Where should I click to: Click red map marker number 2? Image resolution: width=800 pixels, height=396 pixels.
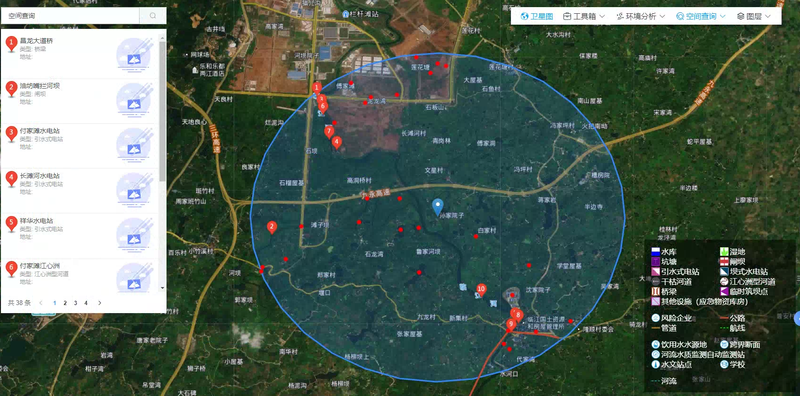[272, 227]
